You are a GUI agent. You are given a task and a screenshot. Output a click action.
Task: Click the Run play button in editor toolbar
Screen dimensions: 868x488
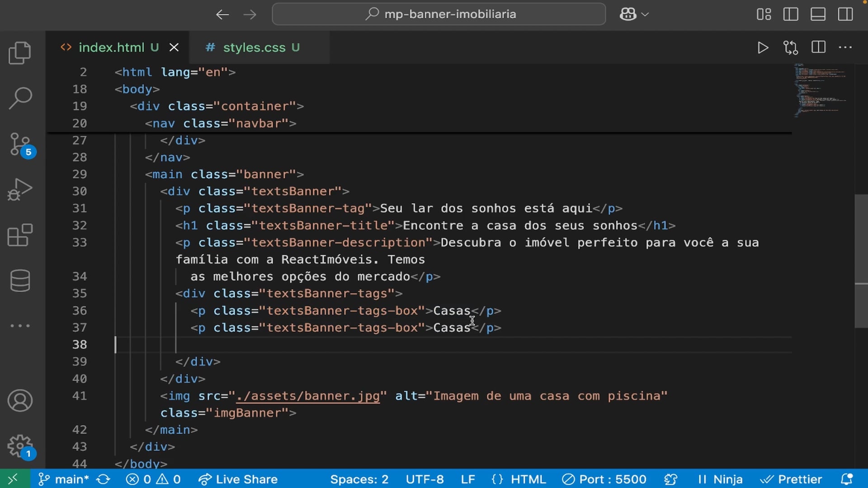763,47
